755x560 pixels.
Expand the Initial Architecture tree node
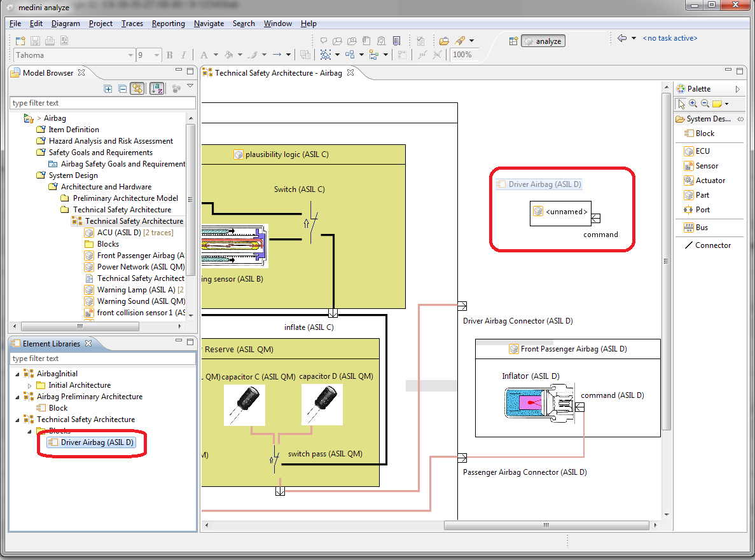pyautogui.click(x=29, y=385)
